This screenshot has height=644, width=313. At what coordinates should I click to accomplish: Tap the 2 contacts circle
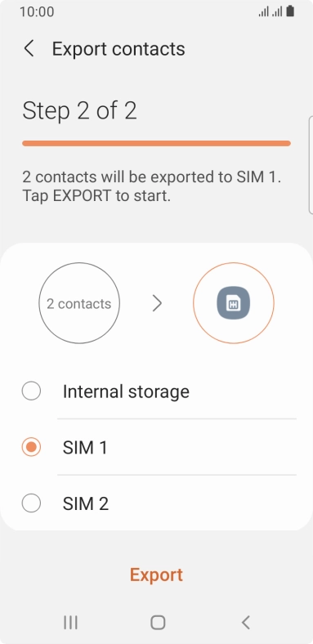(79, 303)
